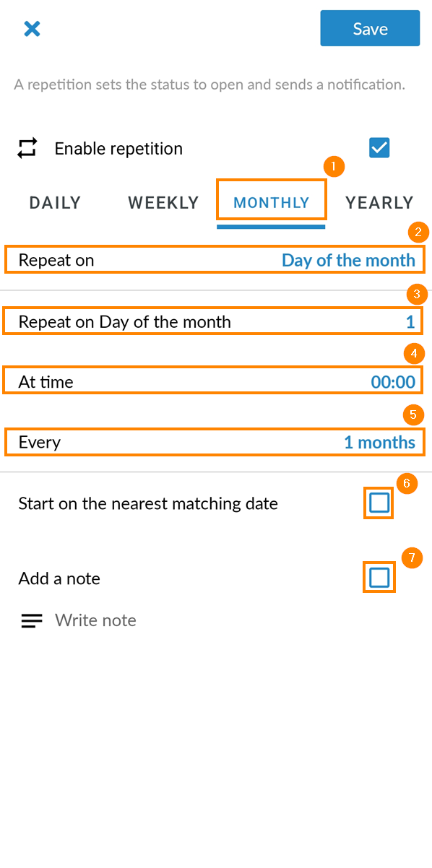432x868 pixels.
Task: Click the orange badge numbered 7
Action: coord(412,558)
